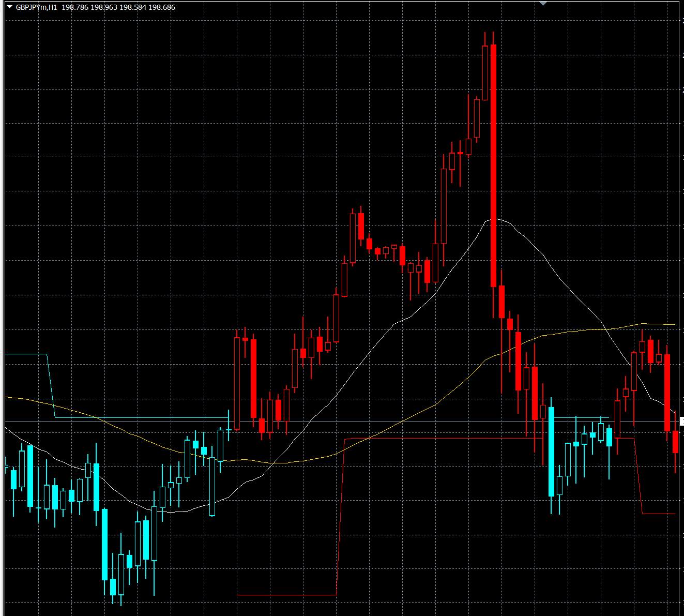This screenshot has height=616, width=684.
Task: Click the current price marker on price axis
Action: coord(681,422)
